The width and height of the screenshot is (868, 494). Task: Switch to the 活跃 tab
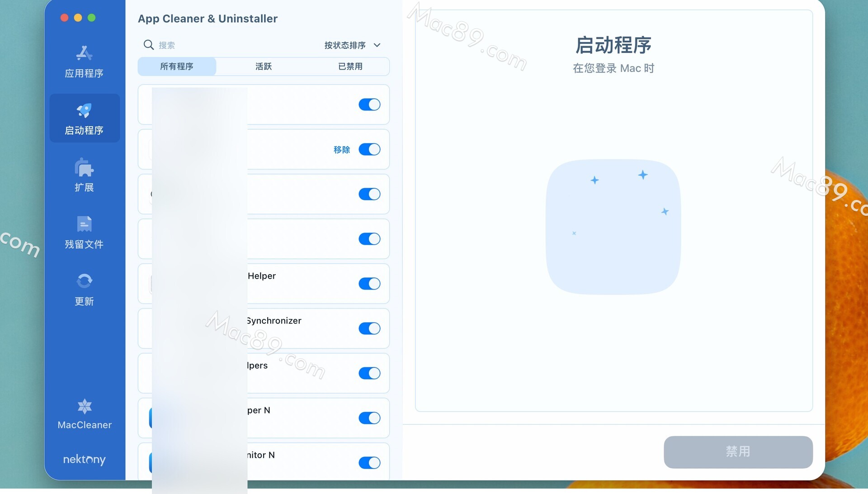point(263,66)
